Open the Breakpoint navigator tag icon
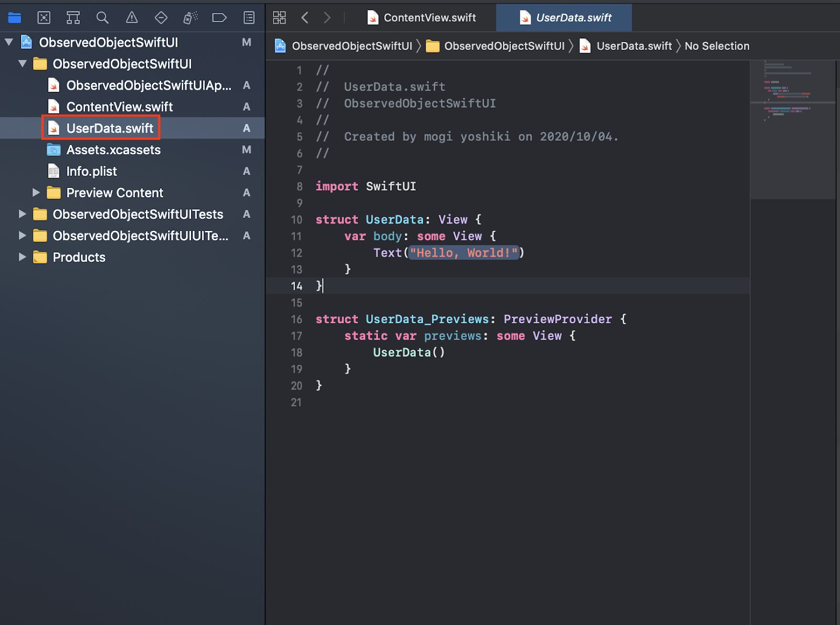 pos(219,18)
